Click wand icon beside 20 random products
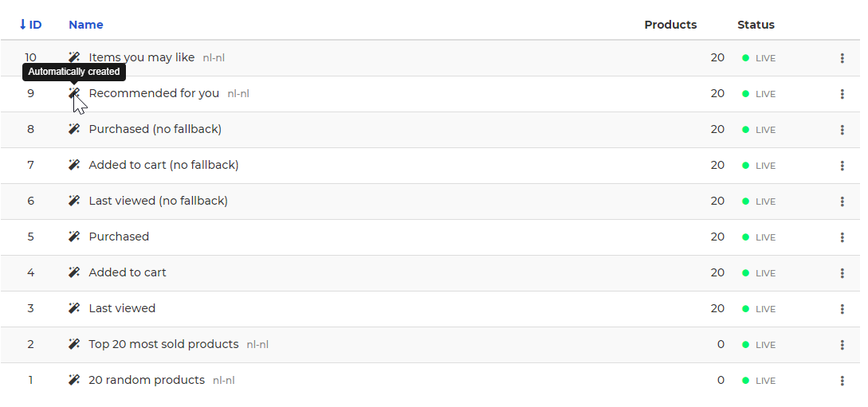Viewport: 868px width, 407px height. [74, 380]
